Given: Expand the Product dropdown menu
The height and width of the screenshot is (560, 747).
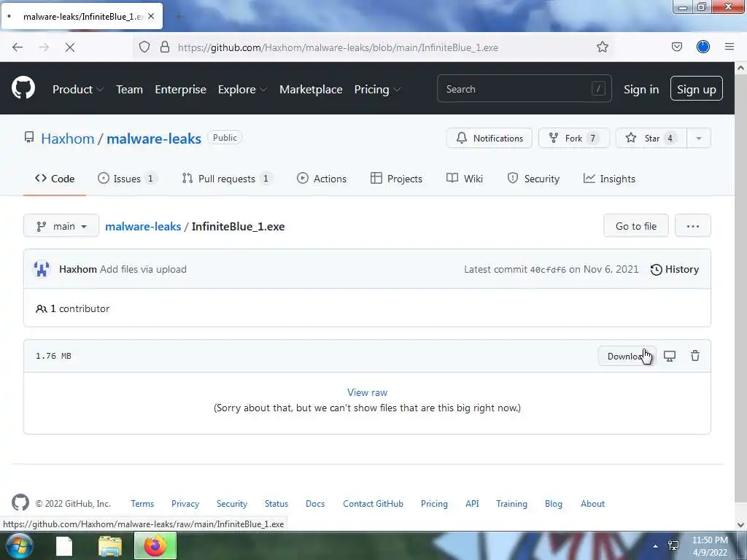Looking at the screenshot, I should [77, 90].
